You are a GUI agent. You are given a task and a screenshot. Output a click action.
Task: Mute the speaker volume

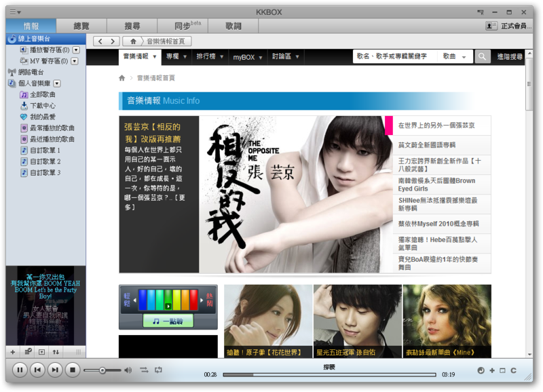(129, 370)
